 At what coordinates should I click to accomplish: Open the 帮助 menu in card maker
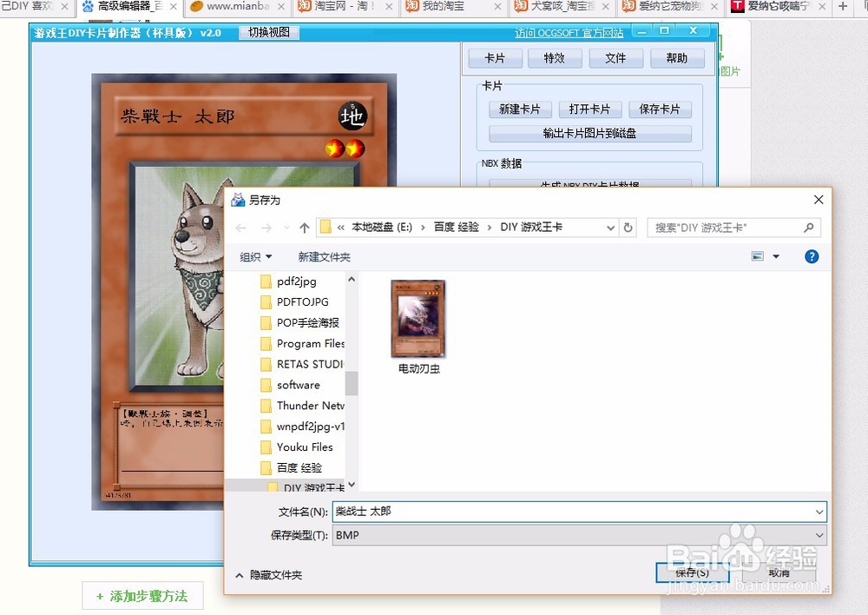point(677,58)
